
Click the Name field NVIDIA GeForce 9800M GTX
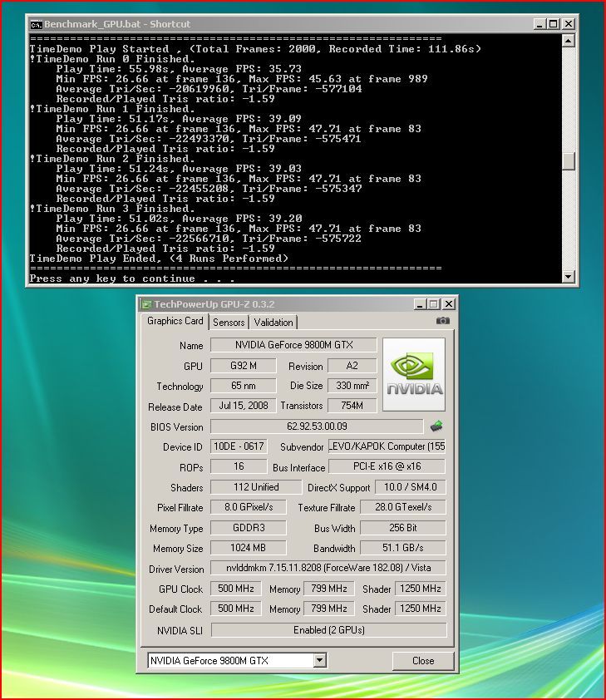coord(293,345)
